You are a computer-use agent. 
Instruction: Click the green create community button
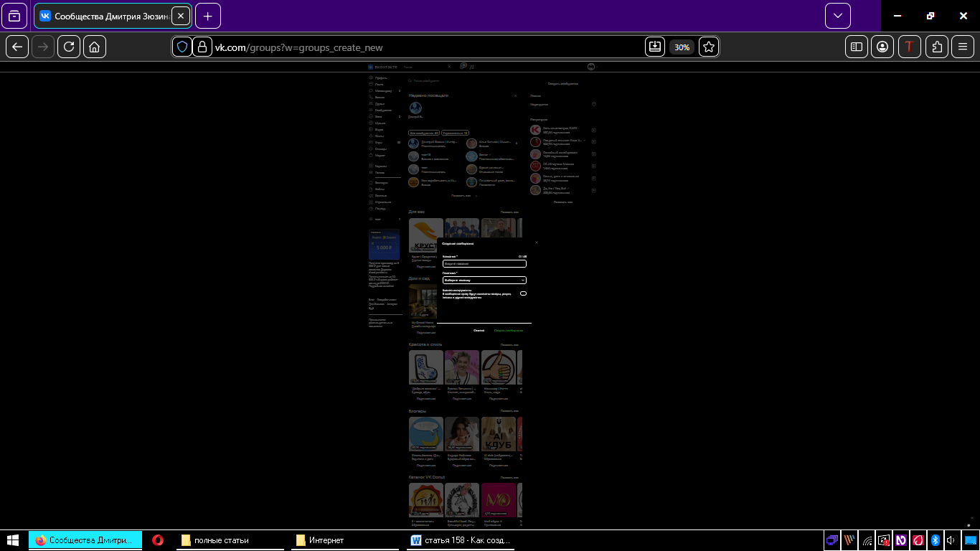pos(509,331)
